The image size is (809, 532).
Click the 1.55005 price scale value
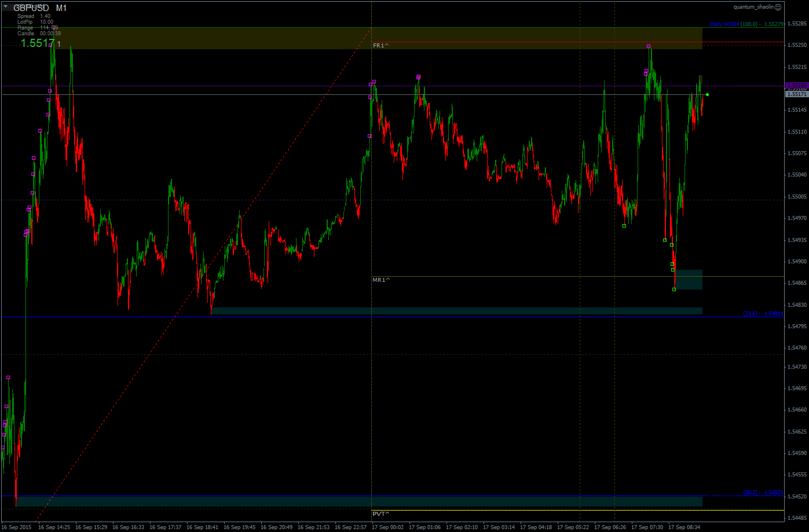(797, 197)
